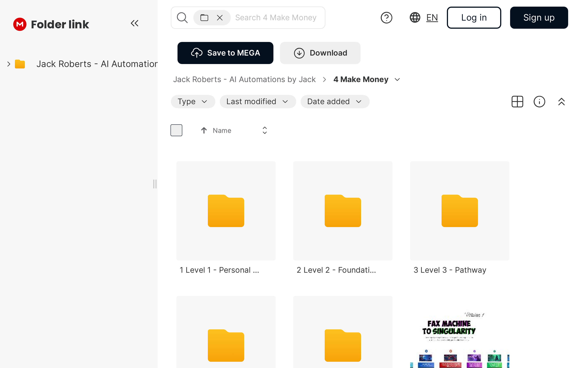Open the help question mark icon

[x=386, y=17]
